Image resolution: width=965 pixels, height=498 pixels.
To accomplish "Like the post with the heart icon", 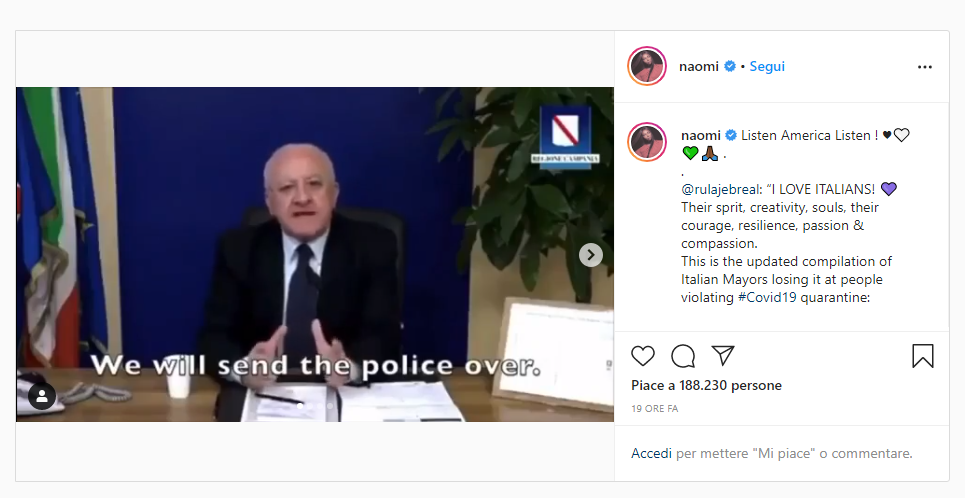I will (x=643, y=356).
